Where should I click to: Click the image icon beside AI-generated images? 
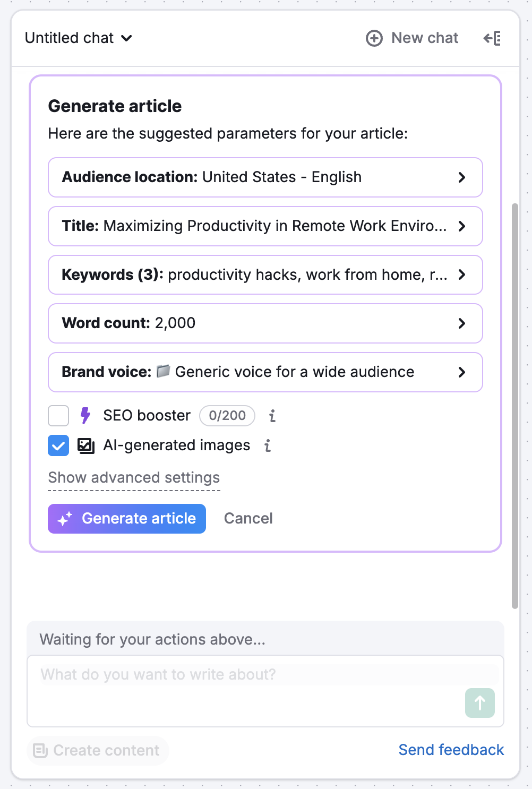[85, 445]
